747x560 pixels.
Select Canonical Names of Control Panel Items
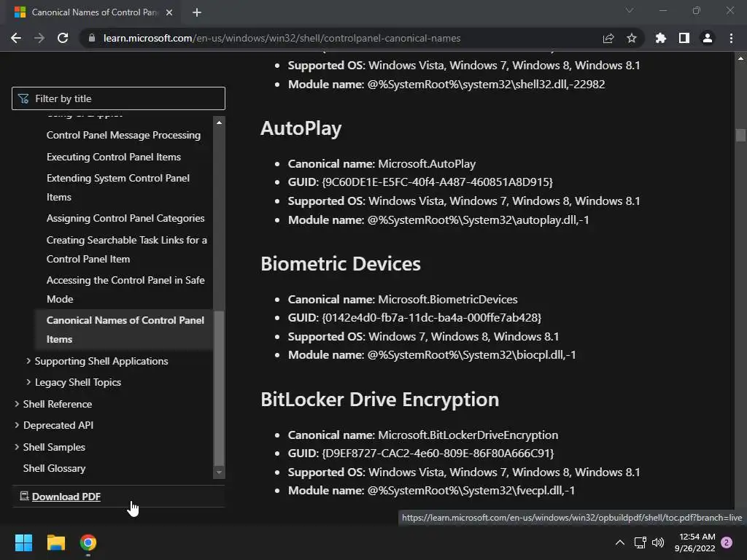tap(125, 330)
